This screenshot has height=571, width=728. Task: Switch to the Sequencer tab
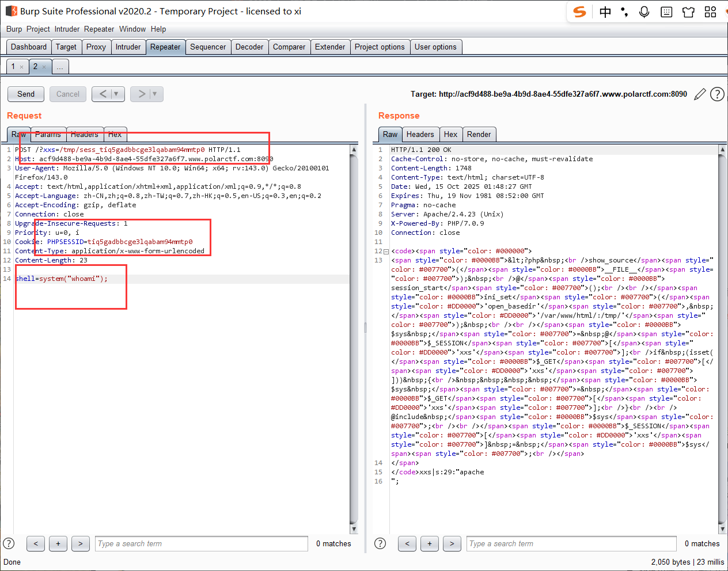pos(208,47)
